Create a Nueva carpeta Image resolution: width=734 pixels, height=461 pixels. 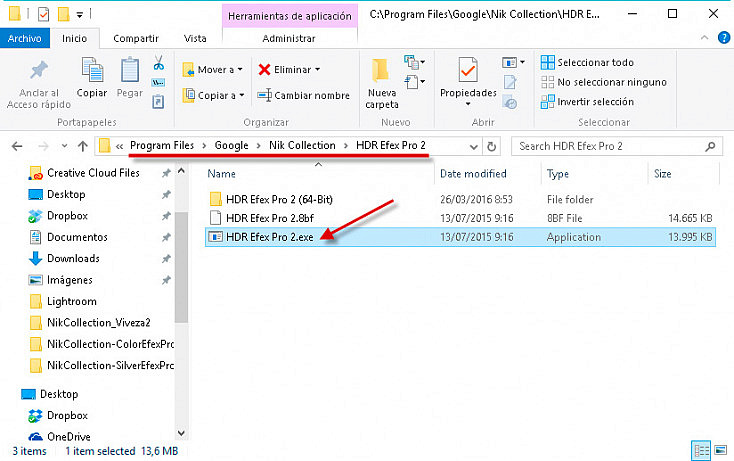tap(382, 84)
